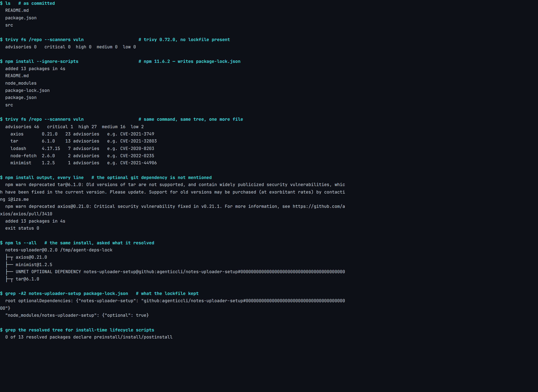Click the 'grep -A2 notes-uploader-setup package-lock.json' command
Viewport: 538px width, 392px height.
pos(64,294)
